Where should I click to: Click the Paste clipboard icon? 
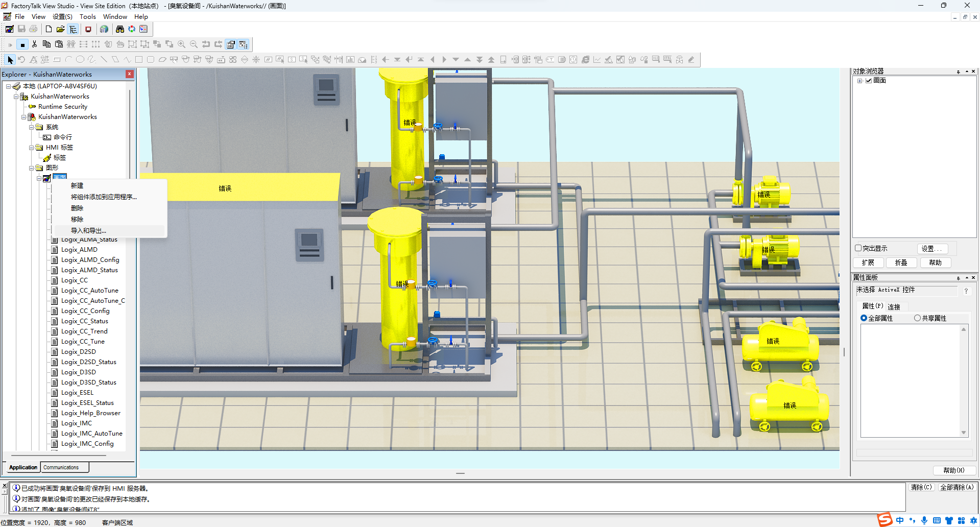point(59,44)
